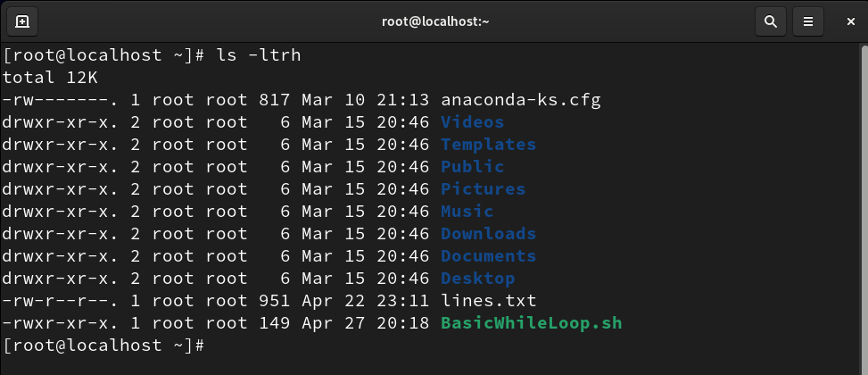Image resolution: width=868 pixels, height=375 pixels.
Task: Open the terminal search tool
Action: coord(770,21)
